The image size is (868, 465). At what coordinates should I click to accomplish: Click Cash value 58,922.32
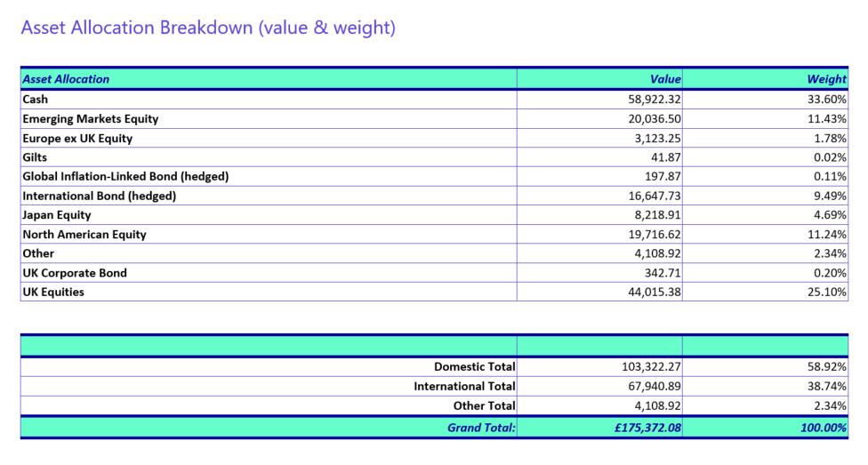647,99
